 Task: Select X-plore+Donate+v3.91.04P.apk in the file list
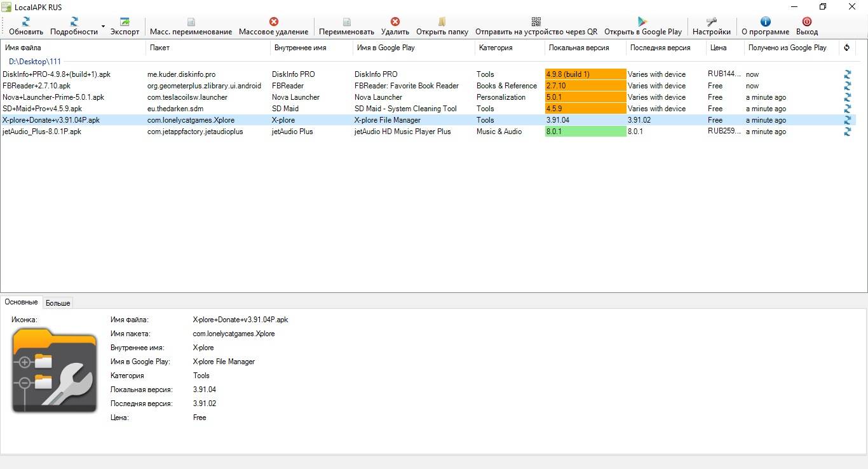(51, 120)
